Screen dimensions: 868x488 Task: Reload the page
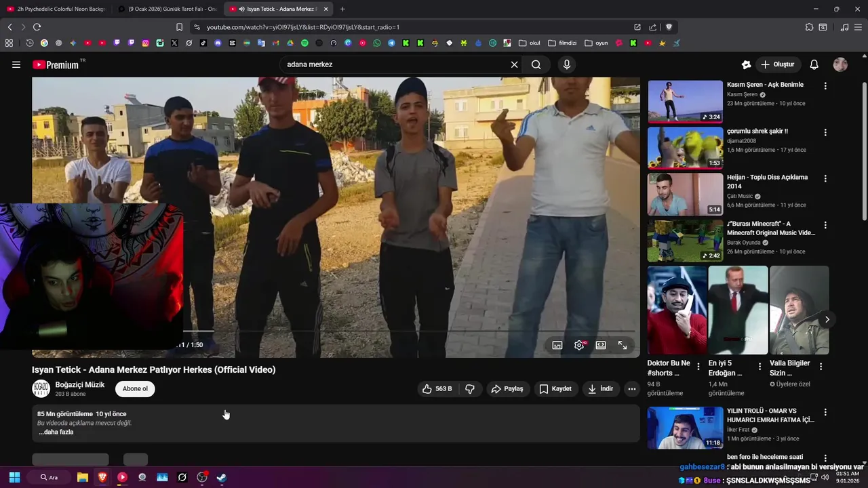coord(37,27)
